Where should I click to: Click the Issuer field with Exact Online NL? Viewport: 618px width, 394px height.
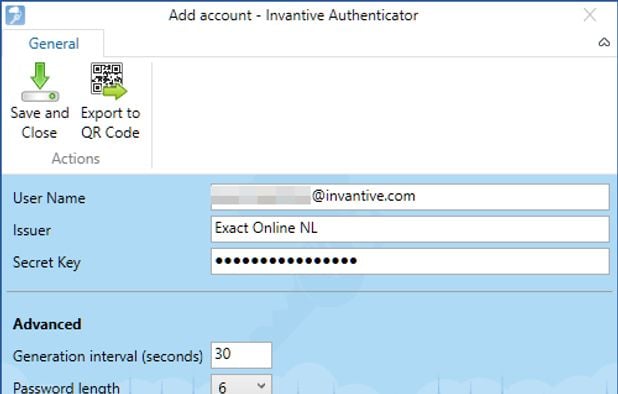tap(410, 229)
